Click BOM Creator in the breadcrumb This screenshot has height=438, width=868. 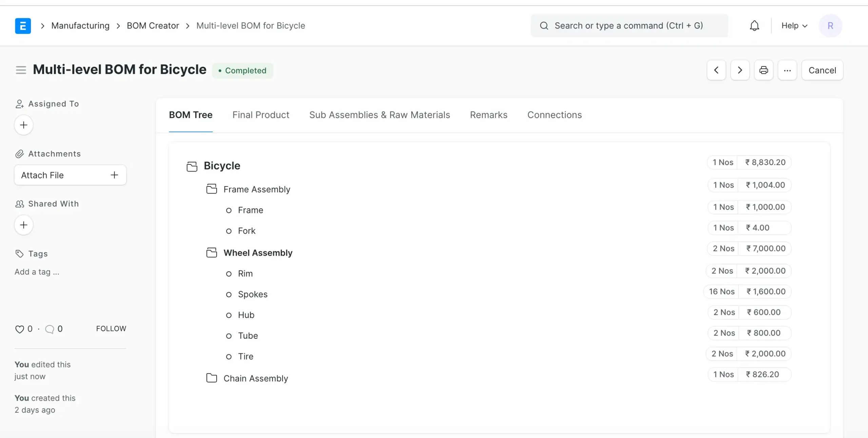click(153, 26)
